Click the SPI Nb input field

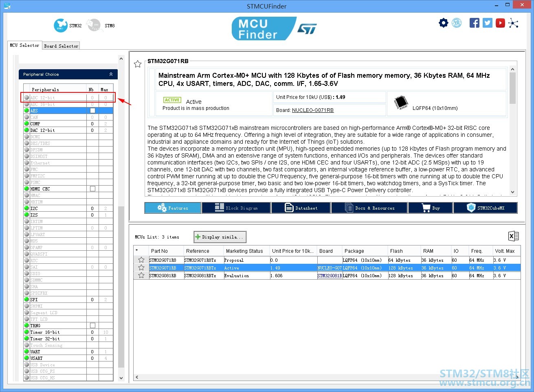(x=92, y=300)
